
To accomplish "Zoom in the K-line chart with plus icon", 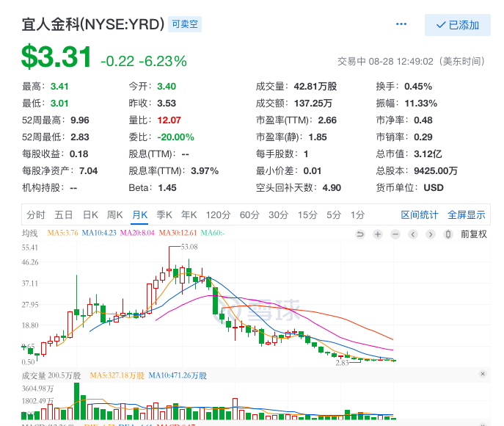I will tap(378, 234).
